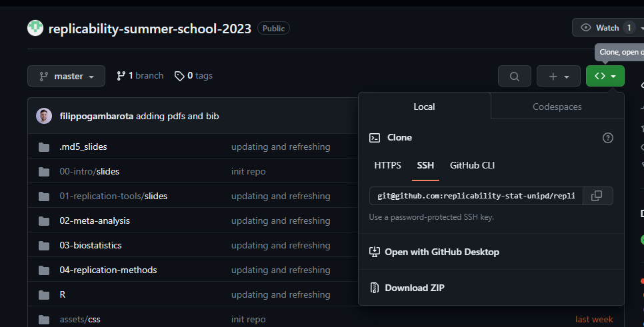This screenshot has width=644, height=327.
Task: Collapse the green Code dropdown button
Action: pos(605,77)
